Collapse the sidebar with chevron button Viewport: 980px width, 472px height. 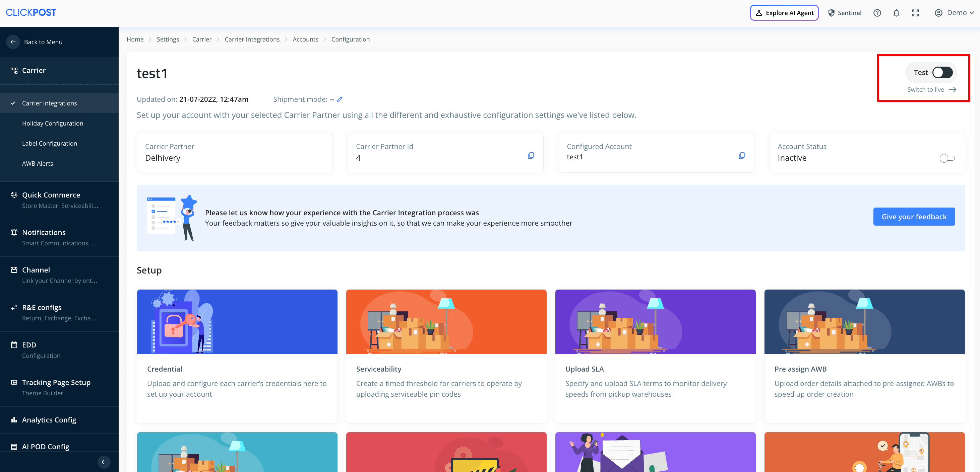(103, 462)
